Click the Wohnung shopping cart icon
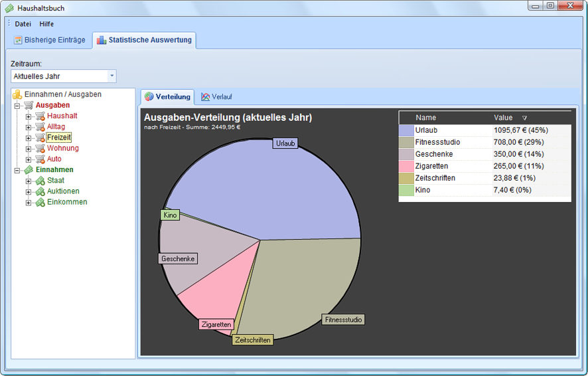Image resolution: width=588 pixels, height=376 pixels. (x=40, y=149)
